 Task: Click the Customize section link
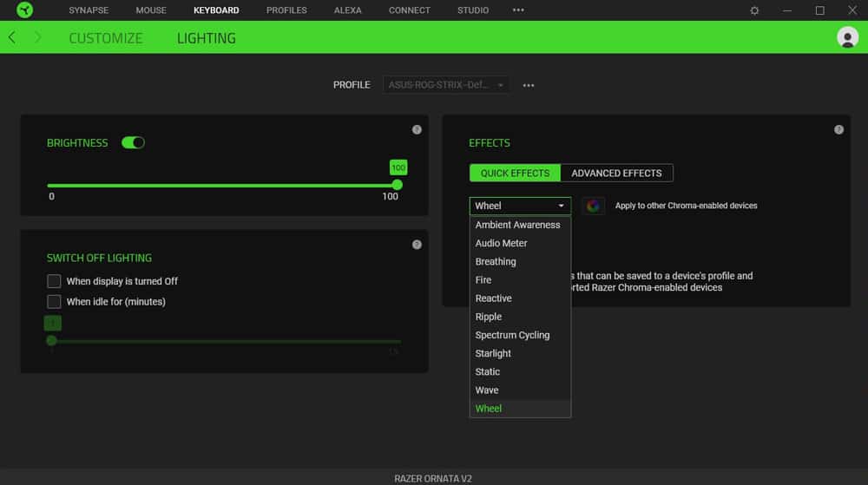pos(105,38)
